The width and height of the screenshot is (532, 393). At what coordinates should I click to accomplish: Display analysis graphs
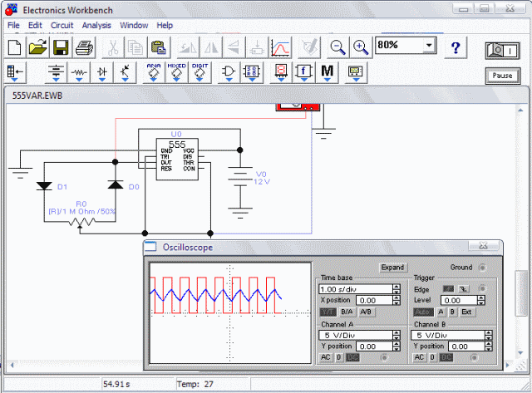(x=280, y=47)
